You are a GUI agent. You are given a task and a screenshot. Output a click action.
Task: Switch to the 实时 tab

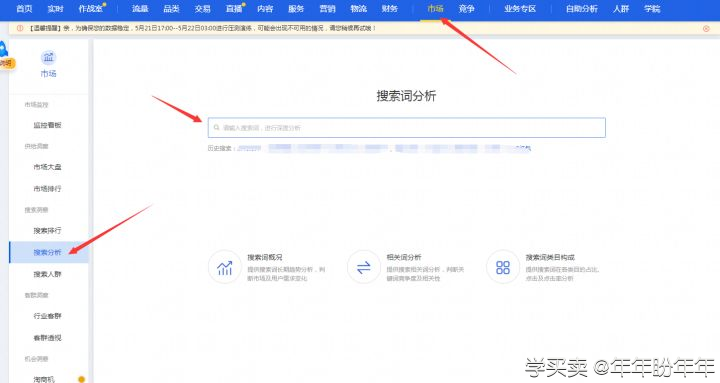(x=55, y=9)
